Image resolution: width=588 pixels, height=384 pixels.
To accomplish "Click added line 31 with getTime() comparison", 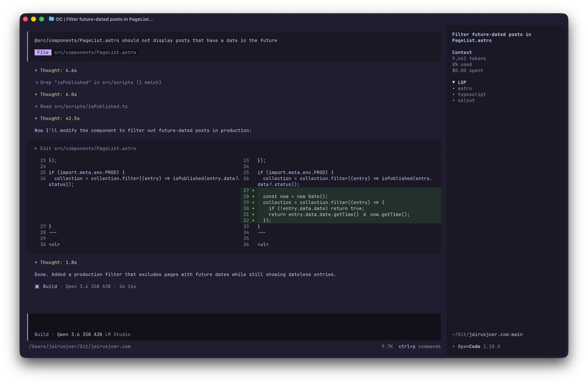I will click(339, 215).
